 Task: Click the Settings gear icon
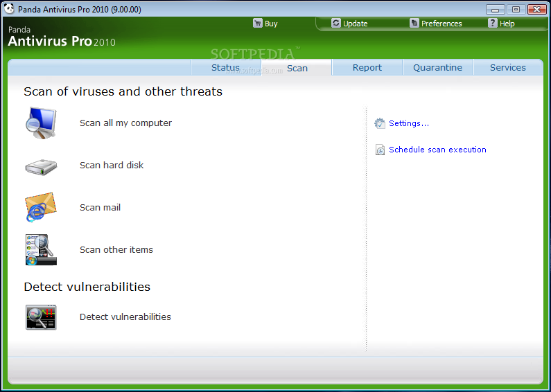380,123
